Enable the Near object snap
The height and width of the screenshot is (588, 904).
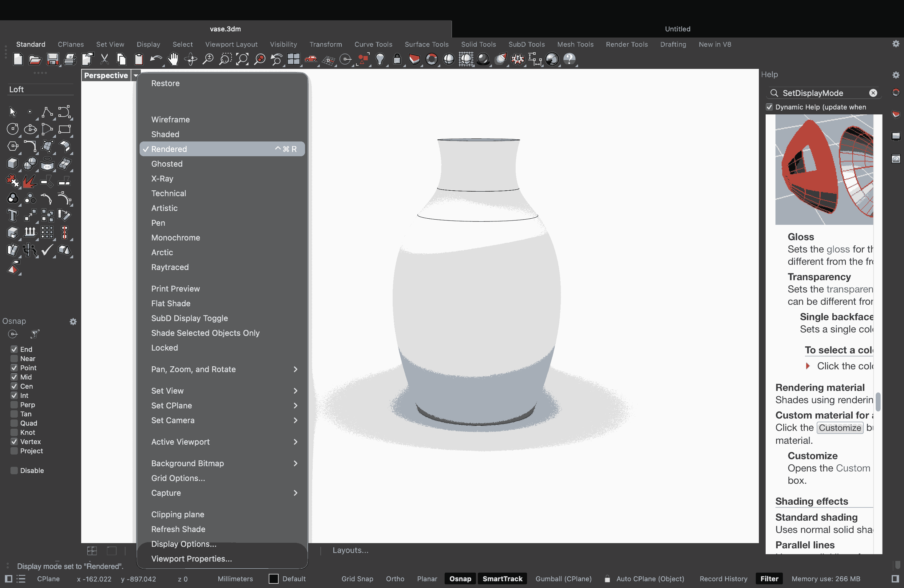[14, 358]
